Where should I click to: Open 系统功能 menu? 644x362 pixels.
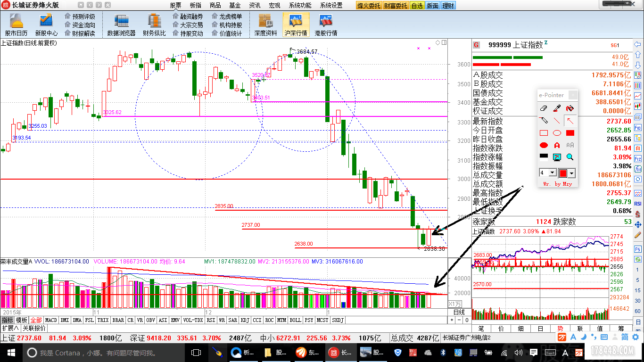300,5
